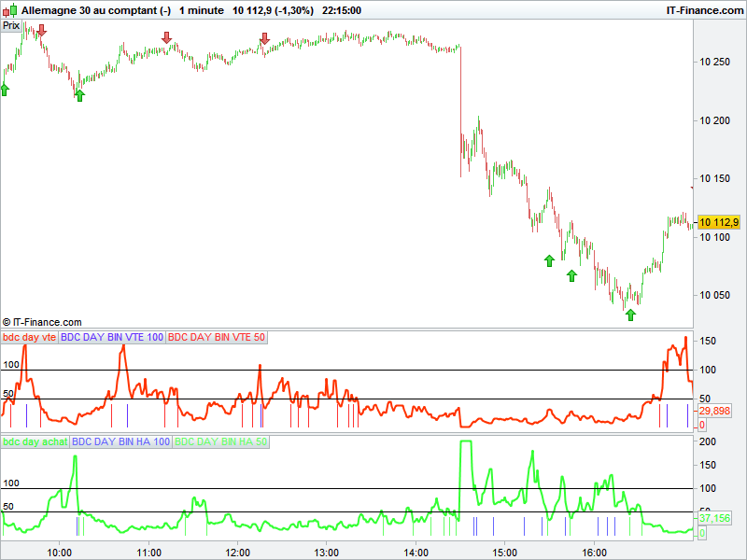Select the 'BDC DAY BIN VTE 50' indicator label
Screen dimensions: 747x560
tap(217, 337)
